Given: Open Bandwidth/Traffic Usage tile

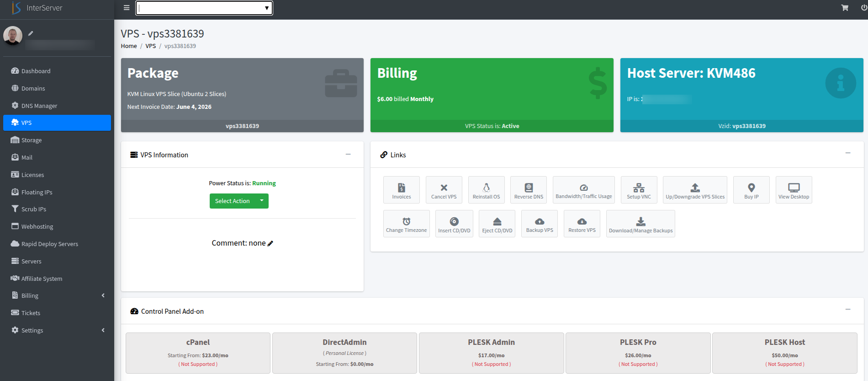Looking at the screenshot, I should 584,190.
